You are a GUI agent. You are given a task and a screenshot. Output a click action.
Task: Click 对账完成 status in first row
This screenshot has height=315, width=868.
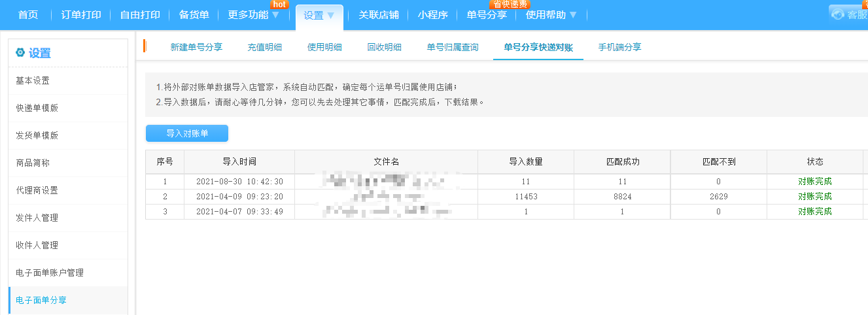pos(814,182)
